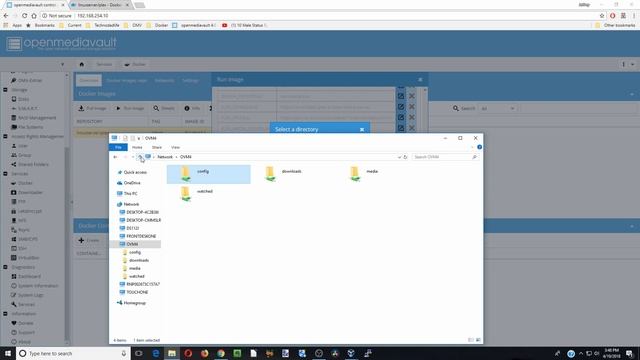Open the Home ribbon tab

(x=137, y=147)
